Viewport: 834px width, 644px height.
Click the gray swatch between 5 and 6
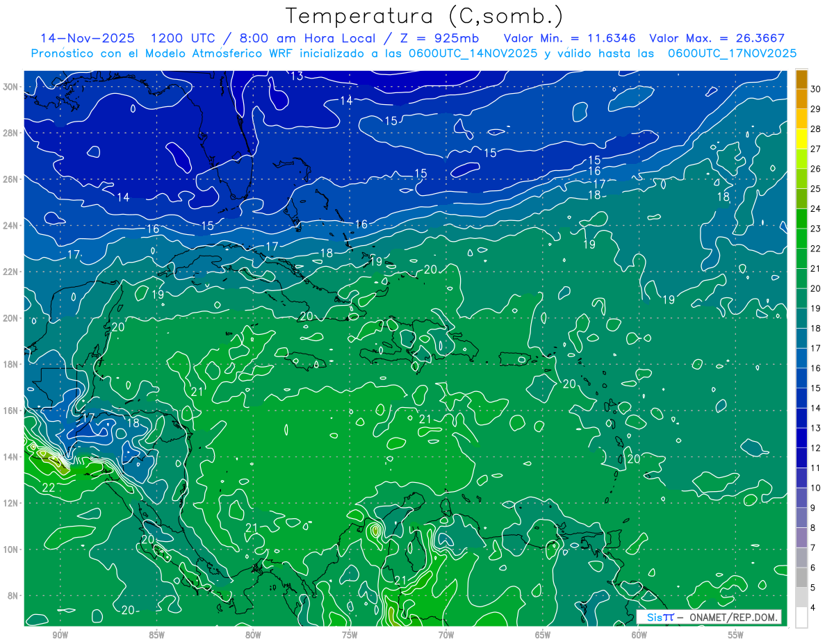[801, 578]
